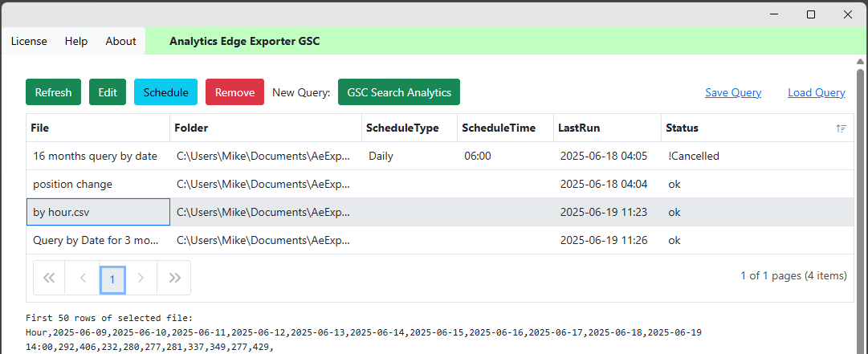Click the Refresh button

[53, 92]
